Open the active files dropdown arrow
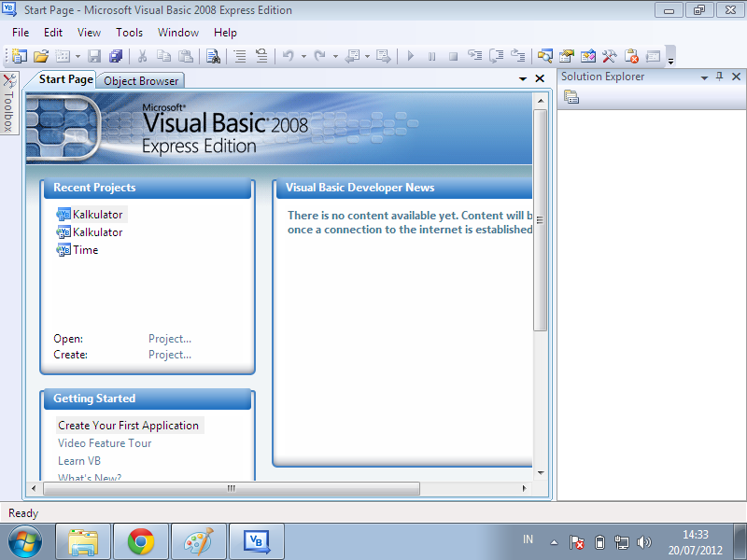This screenshot has height=560, width=747. [523, 78]
